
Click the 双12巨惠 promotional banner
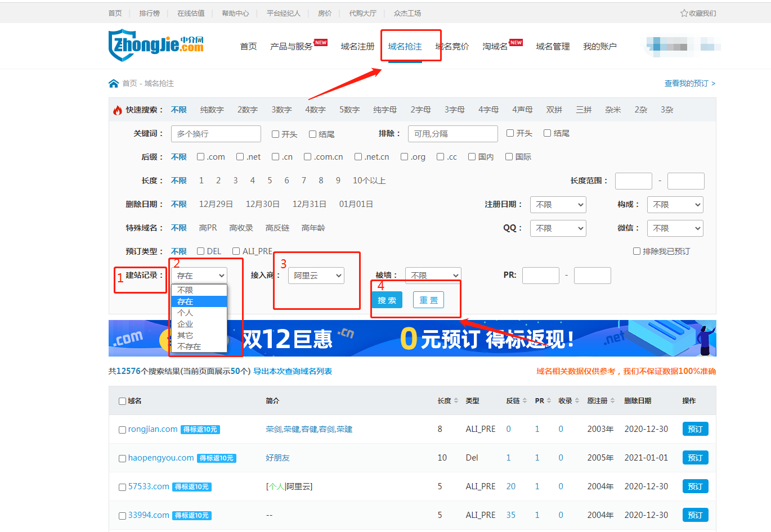point(412,339)
